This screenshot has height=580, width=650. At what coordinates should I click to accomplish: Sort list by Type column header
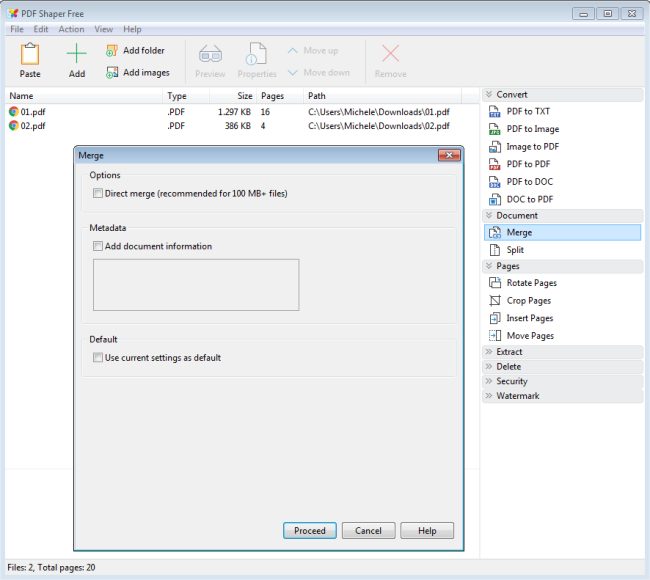186,96
